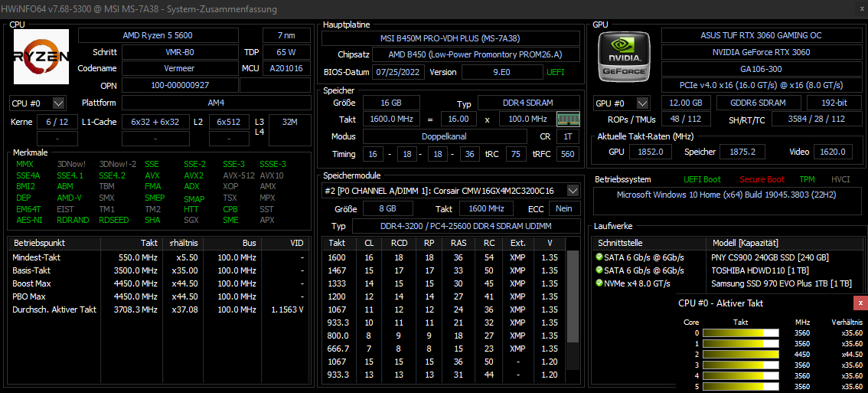868x393 pixels.
Task: Click the 7 nm process field
Action: pyautogui.click(x=286, y=35)
